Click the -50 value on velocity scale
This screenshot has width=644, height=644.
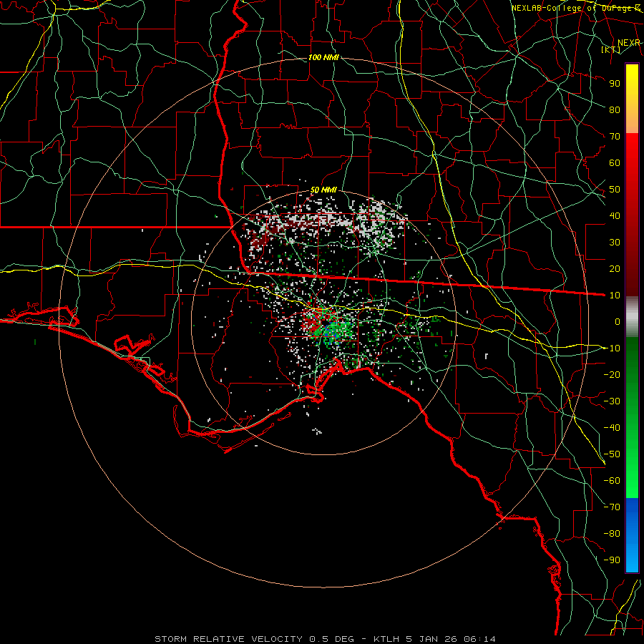click(612, 454)
